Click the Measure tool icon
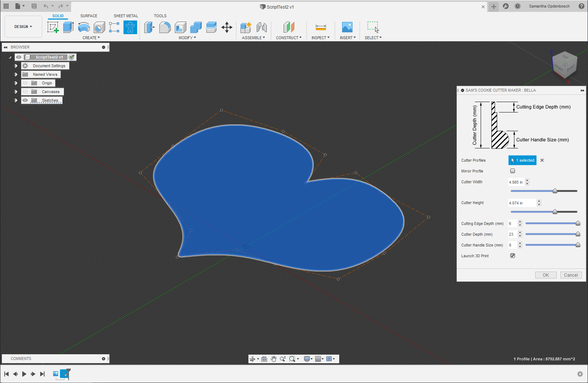The width and height of the screenshot is (588, 383). click(x=321, y=27)
